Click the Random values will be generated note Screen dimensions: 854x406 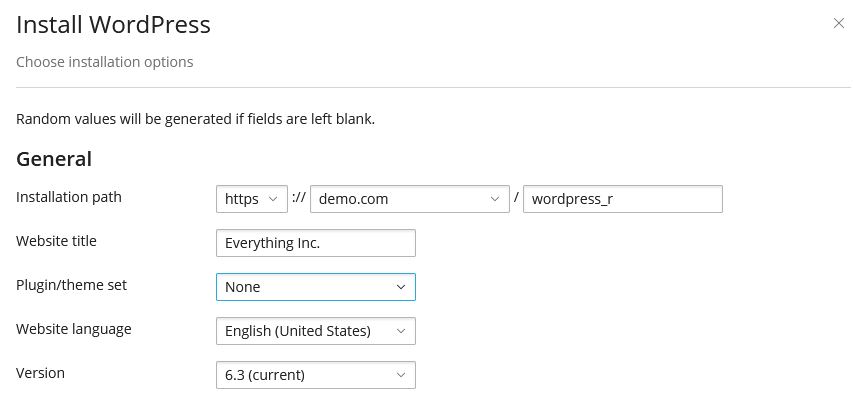coord(196,119)
